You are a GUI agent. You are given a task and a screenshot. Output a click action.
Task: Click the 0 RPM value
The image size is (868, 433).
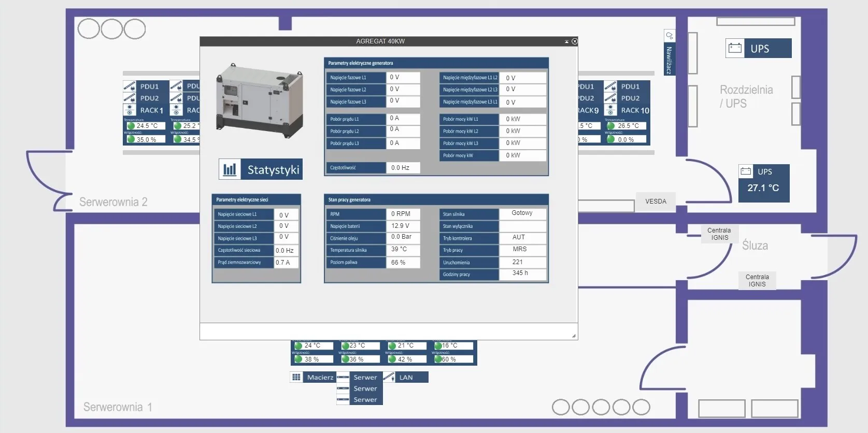(403, 214)
